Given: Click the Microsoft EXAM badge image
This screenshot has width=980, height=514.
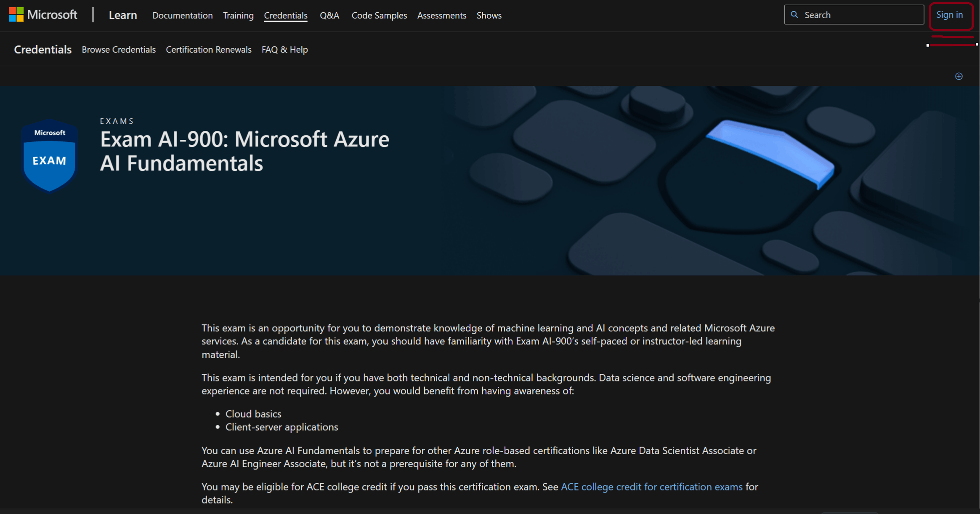Looking at the screenshot, I should [x=50, y=155].
